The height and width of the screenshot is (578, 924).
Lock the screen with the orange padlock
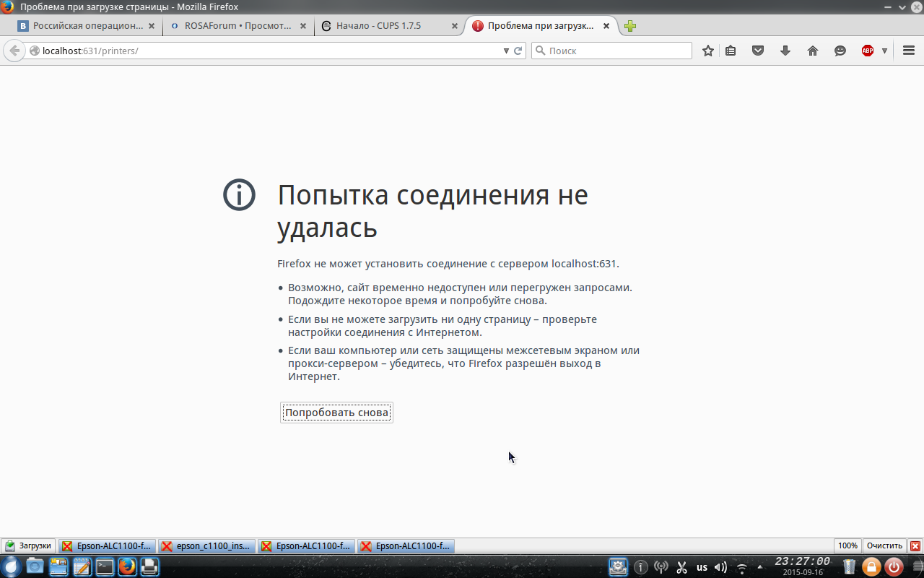click(871, 567)
